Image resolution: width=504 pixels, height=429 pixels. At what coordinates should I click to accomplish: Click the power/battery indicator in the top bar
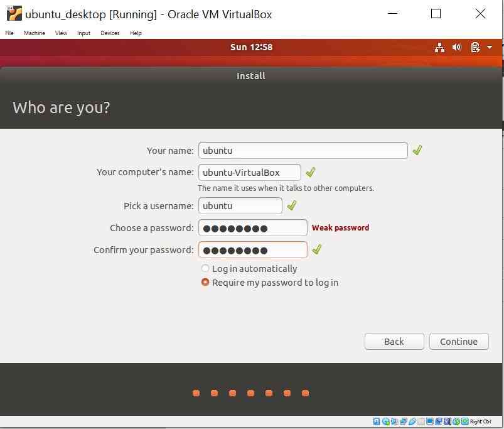[x=475, y=47]
